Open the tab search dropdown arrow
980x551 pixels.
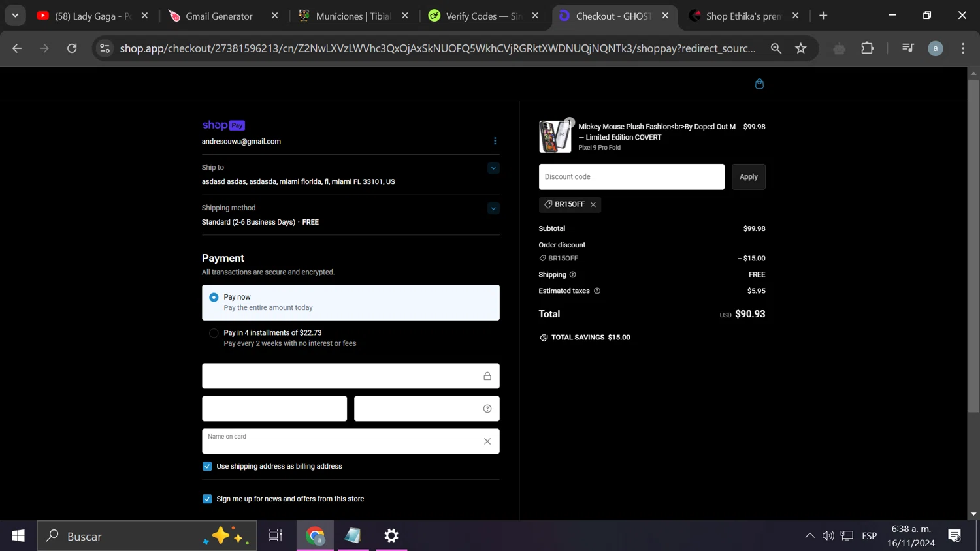pyautogui.click(x=15, y=16)
